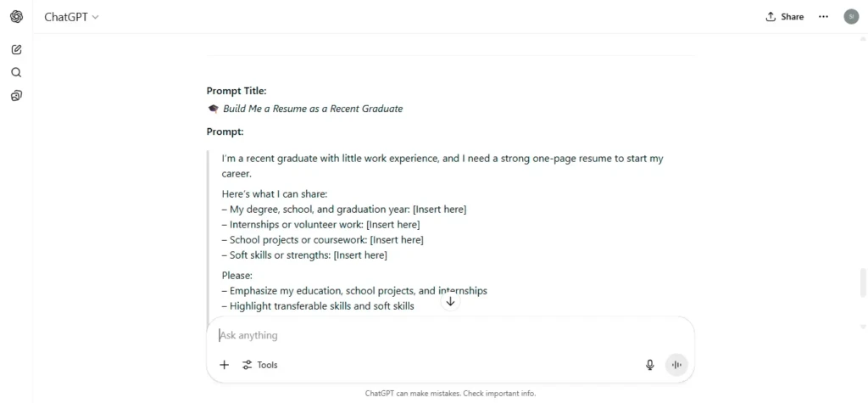This screenshot has width=868, height=403.
Task: Expand the ChatGPT model selector dropdown
Action: coord(71,17)
